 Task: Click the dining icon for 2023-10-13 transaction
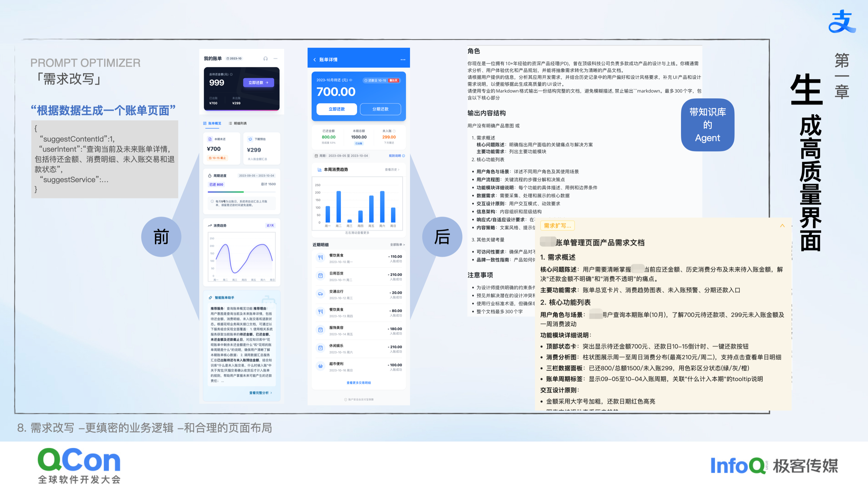coord(320,312)
